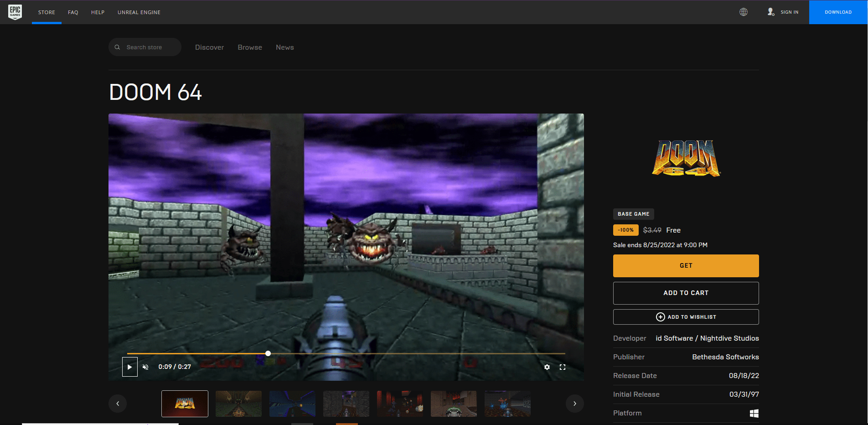This screenshot has height=425, width=868.
Task: Switch to Discover section
Action: 210,47
